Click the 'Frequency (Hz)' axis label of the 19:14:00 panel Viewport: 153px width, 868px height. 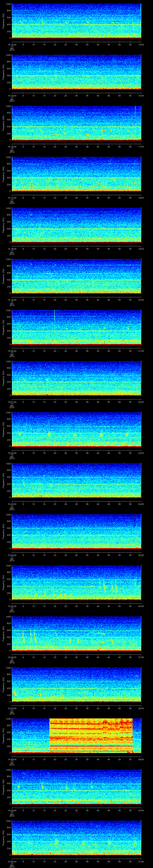[x=3, y=21]
